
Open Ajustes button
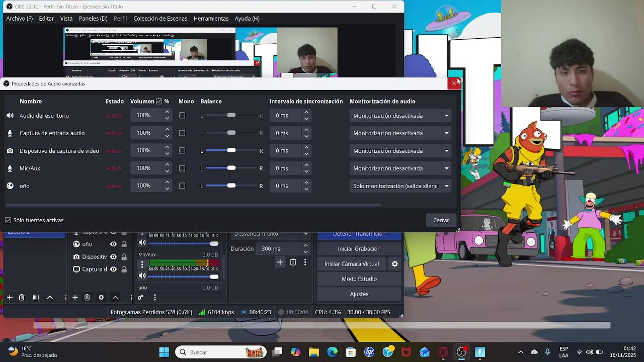359,294
